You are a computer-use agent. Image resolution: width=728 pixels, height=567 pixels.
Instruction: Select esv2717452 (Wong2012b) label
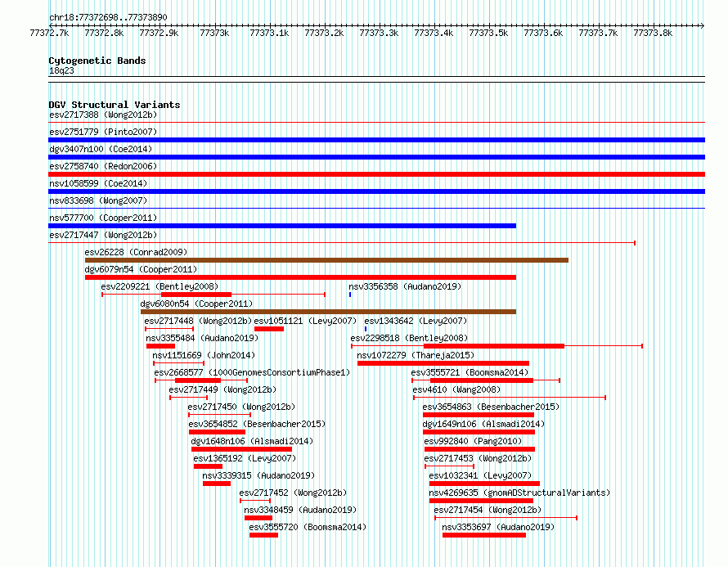pos(293,493)
